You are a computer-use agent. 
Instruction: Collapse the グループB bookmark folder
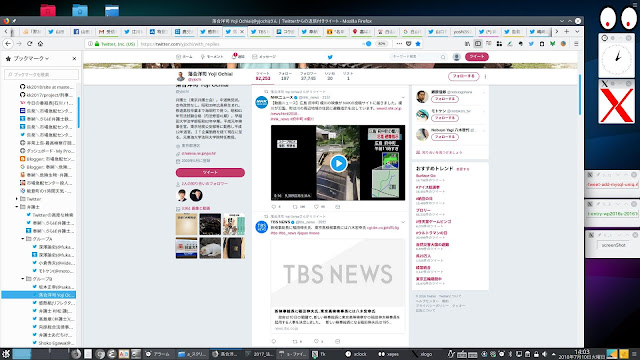pos(23,279)
